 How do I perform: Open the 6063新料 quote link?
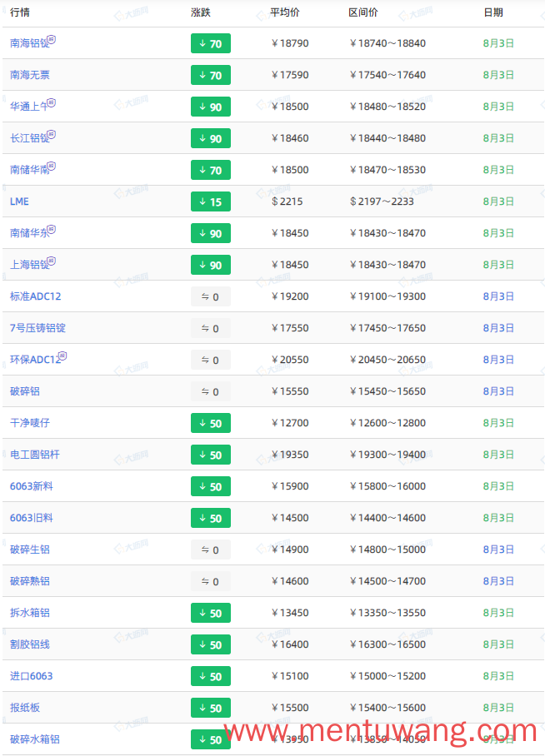coord(32,486)
